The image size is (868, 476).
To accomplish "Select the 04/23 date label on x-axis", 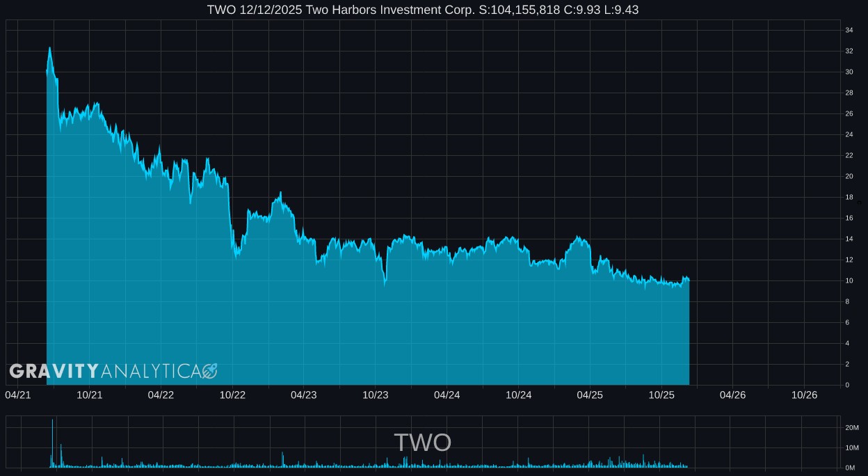I will click(304, 395).
